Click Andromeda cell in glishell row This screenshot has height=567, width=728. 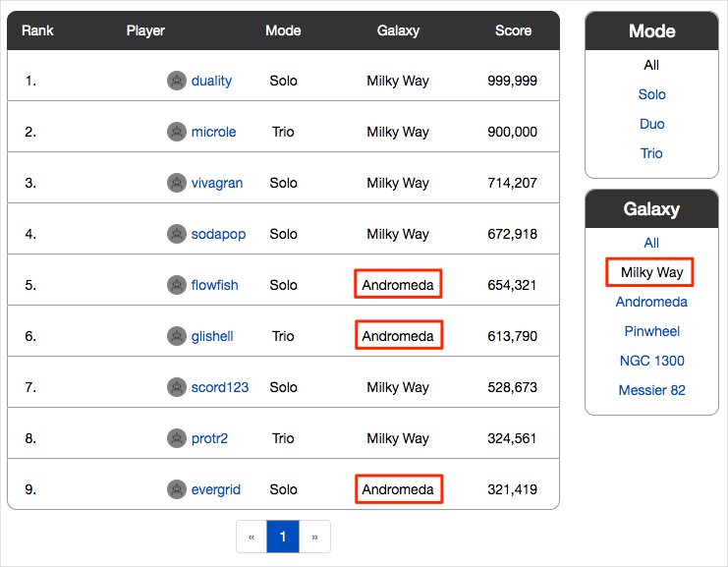point(398,336)
